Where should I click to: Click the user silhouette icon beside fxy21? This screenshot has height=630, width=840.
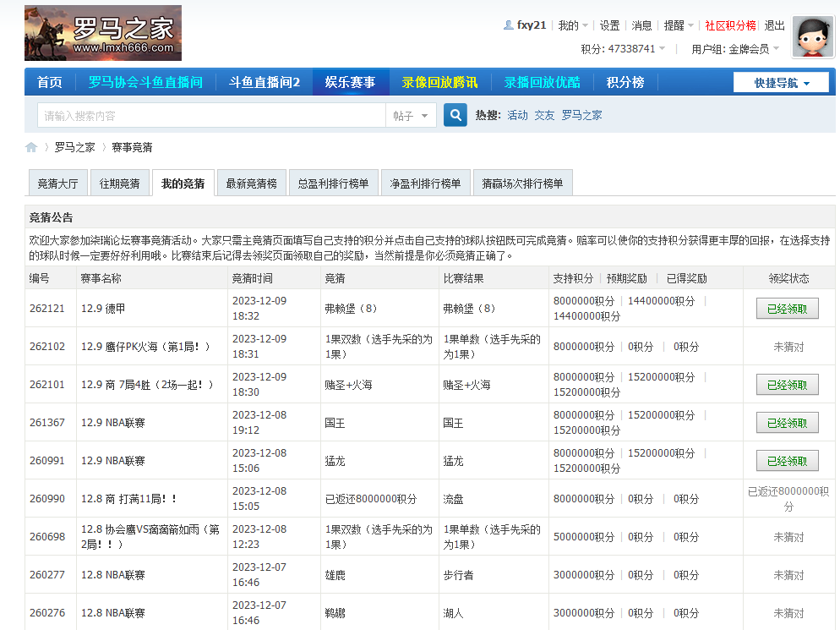[x=508, y=25]
